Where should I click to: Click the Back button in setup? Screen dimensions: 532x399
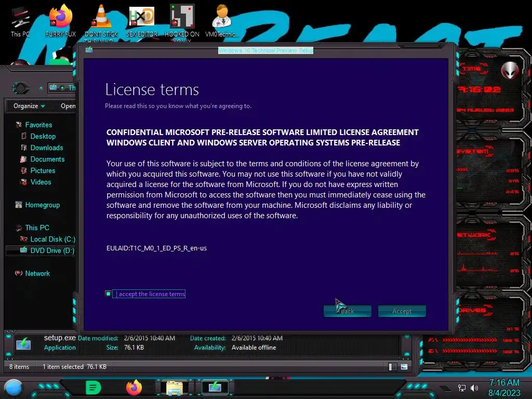coord(348,311)
